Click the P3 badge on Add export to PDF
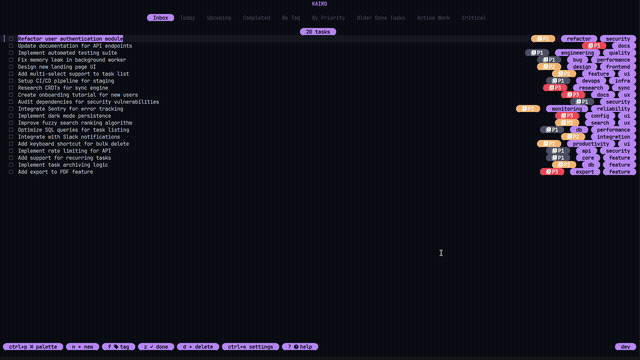 pyautogui.click(x=552, y=172)
